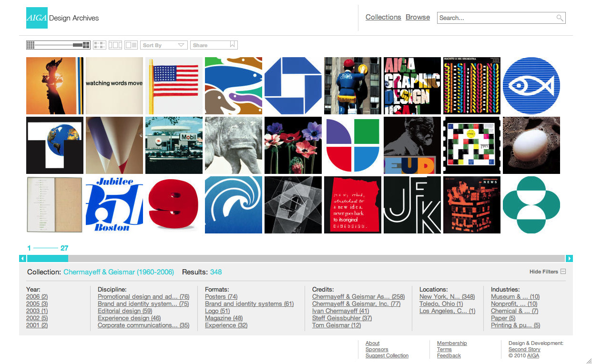Select the large grid thumbnails icon
The width and height of the screenshot is (592, 364).
pyautogui.click(x=86, y=45)
